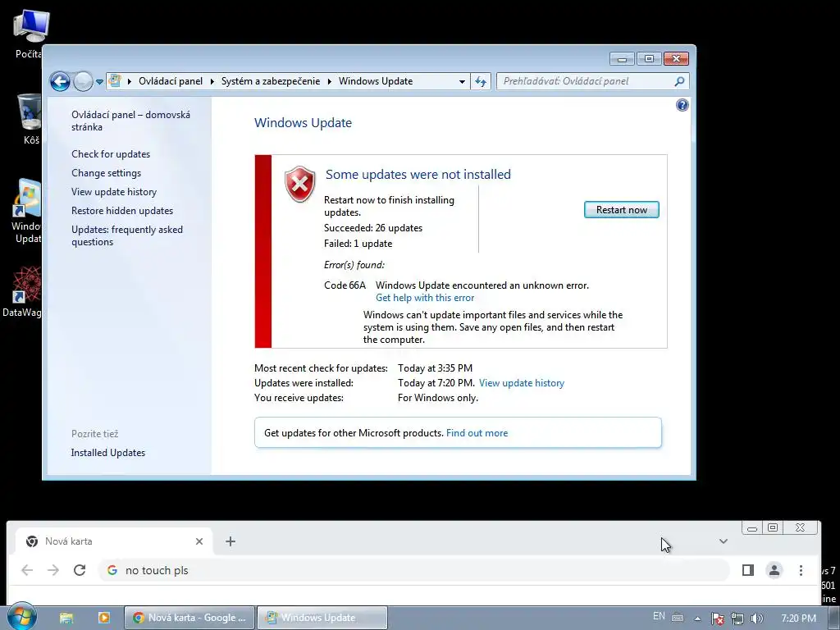840x630 pixels.
Task: Toggle Chrome side panel icon
Action: click(x=748, y=571)
